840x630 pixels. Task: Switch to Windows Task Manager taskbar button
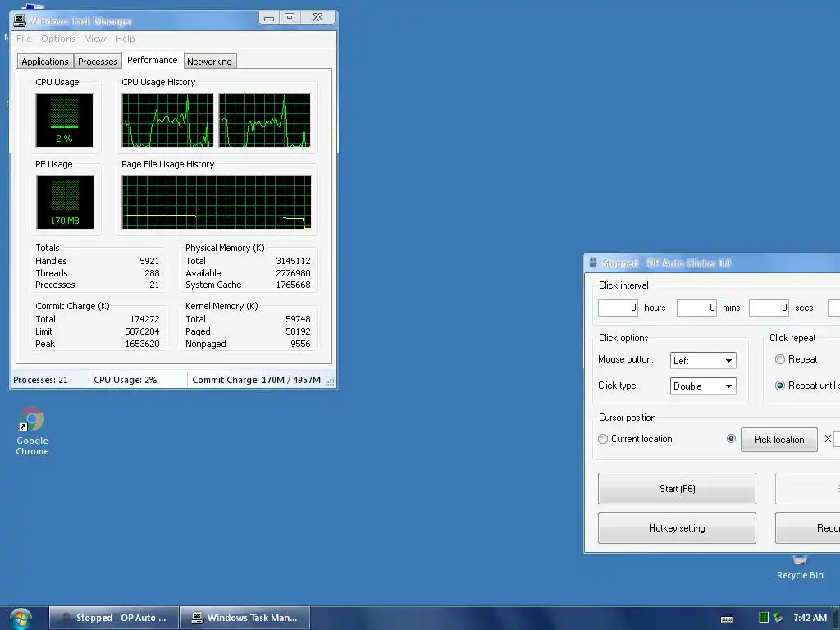coord(245,618)
